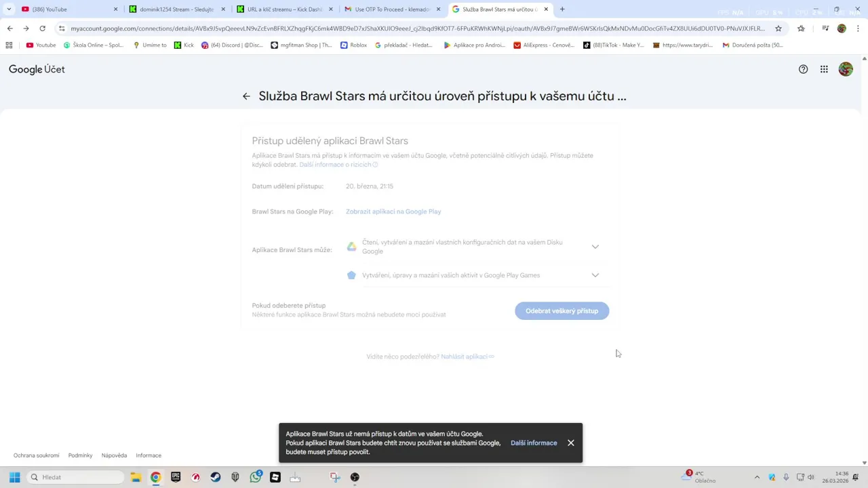Click the Play Games permission icon
This screenshot has width=868, height=488.
click(x=351, y=275)
